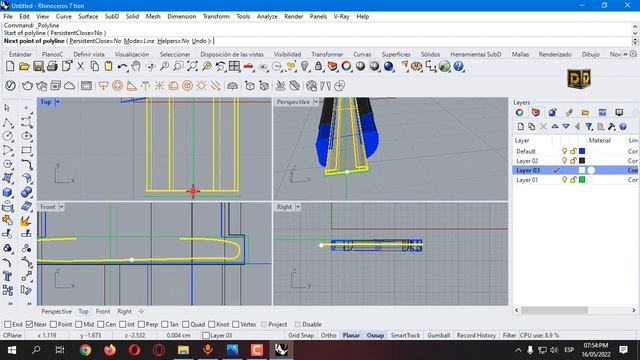Click the light bulb icon in toolbar
Image resolution: width=640 pixels, height=360 pixels.
click(x=304, y=66)
